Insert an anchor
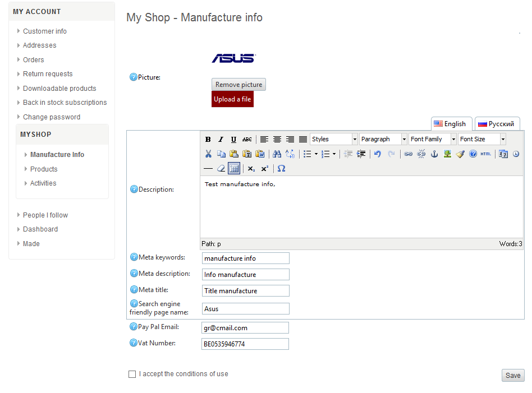The width and height of the screenshot is (532, 393). tap(434, 154)
